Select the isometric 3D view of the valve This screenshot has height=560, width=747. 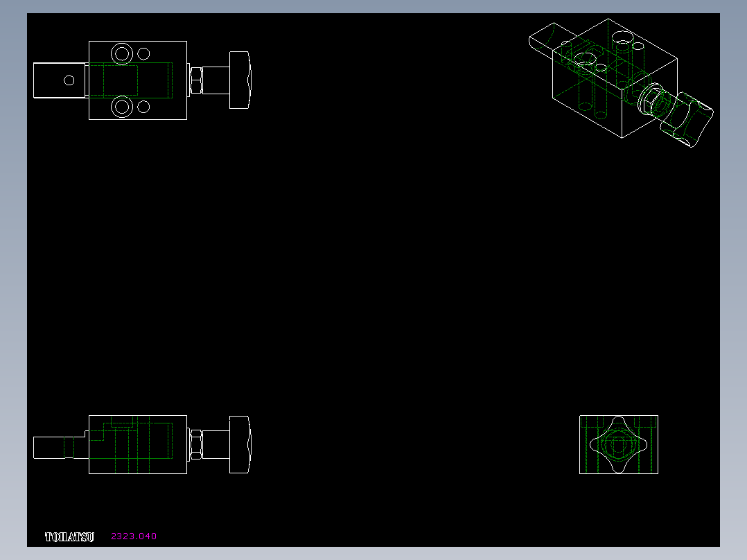click(621, 83)
